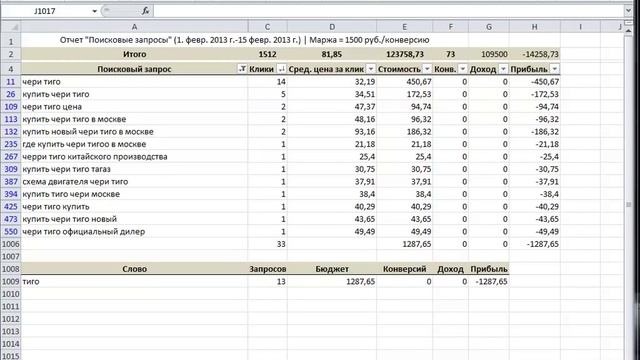Select row 11 header
Image resolution: width=640 pixels, height=360 pixels.
point(11,82)
